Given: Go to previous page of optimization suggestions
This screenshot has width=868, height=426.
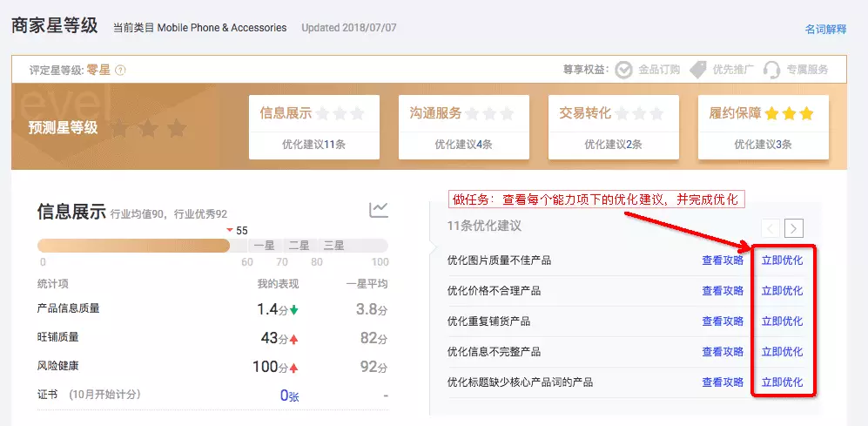Looking at the screenshot, I should pyautogui.click(x=770, y=228).
